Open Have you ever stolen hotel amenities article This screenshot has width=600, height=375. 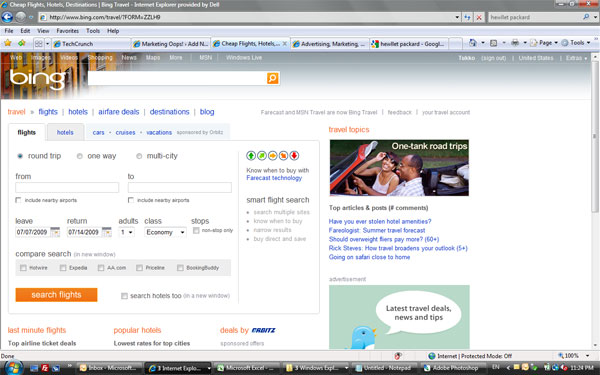pyautogui.click(x=380, y=221)
